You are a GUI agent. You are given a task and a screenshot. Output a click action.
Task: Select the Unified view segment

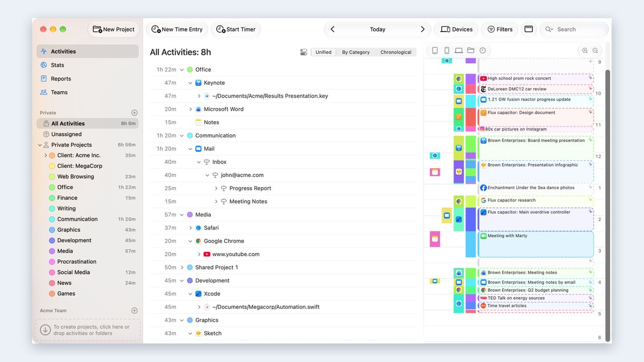(324, 52)
